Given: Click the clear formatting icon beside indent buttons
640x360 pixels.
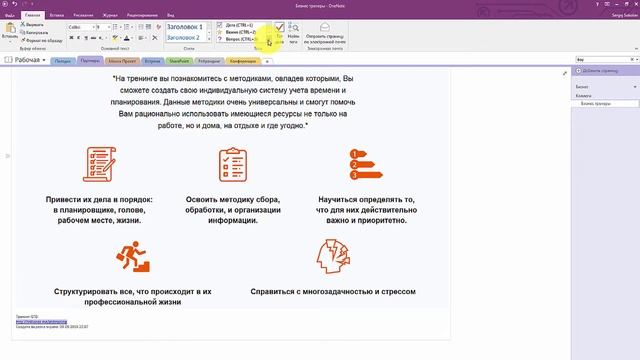Looking at the screenshot, I should (x=159, y=27).
